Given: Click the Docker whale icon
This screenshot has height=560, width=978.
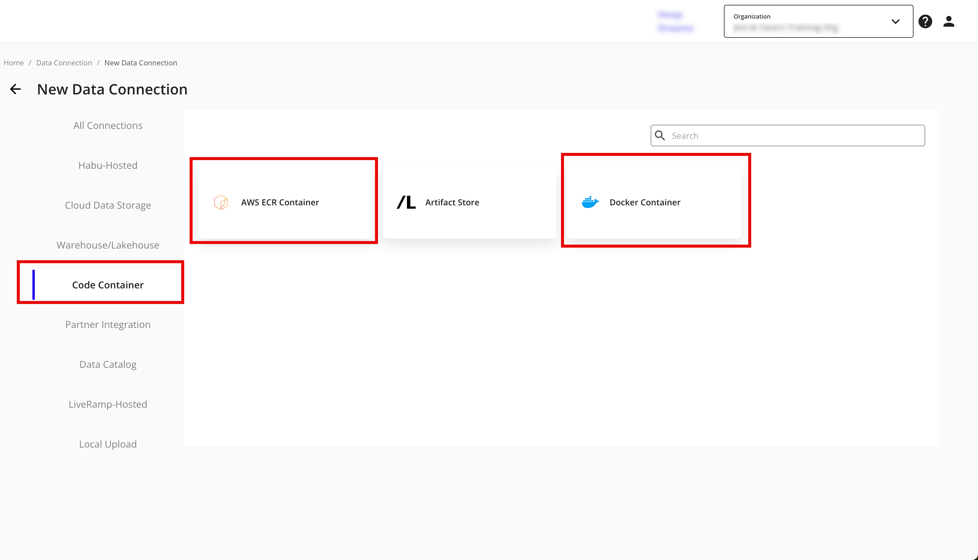Looking at the screenshot, I should (x=589, y=202).
